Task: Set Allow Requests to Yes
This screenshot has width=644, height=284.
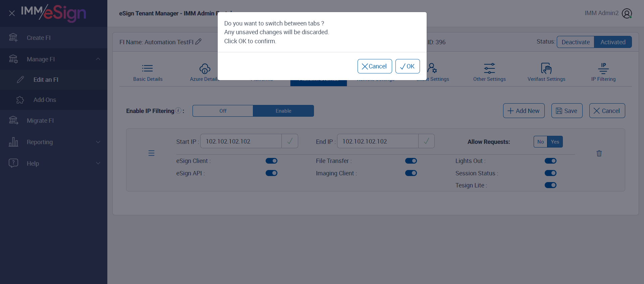Action: 555,142
